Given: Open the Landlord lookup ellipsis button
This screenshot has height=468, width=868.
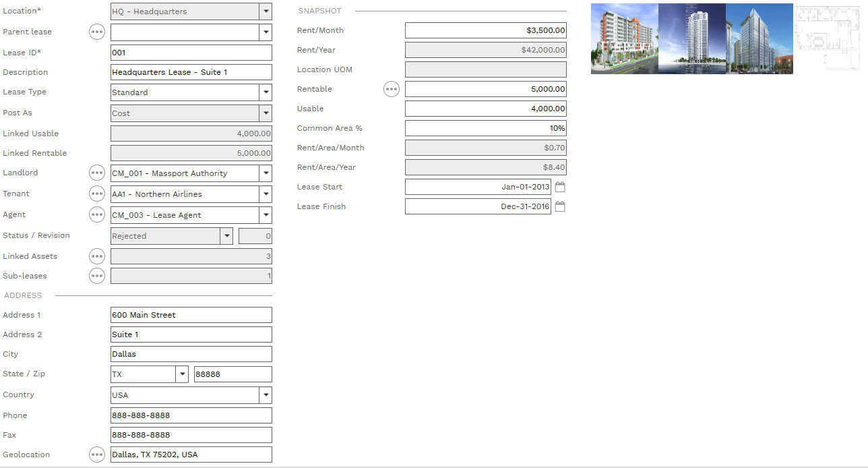Looking at the screenshot, I should tap(97, 173).
